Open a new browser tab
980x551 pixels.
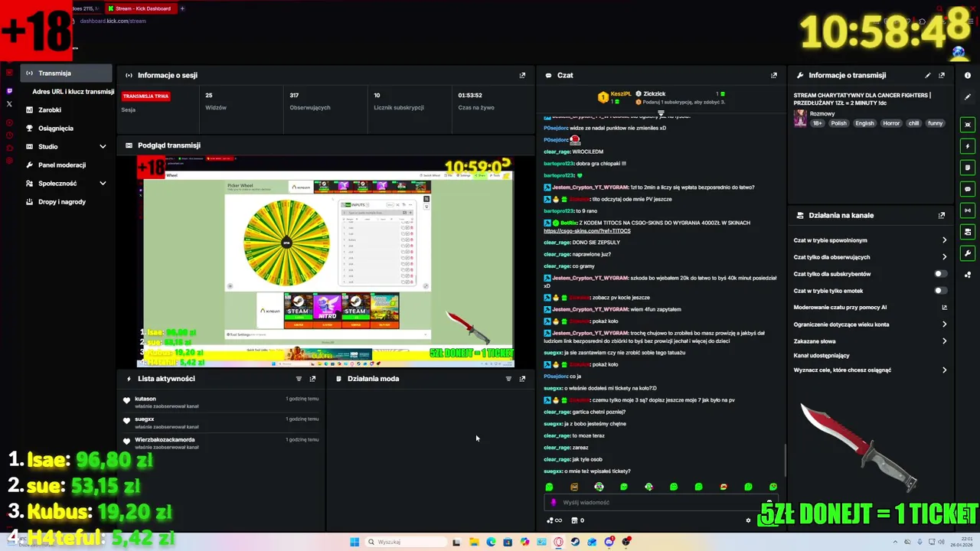pos(182,8)
